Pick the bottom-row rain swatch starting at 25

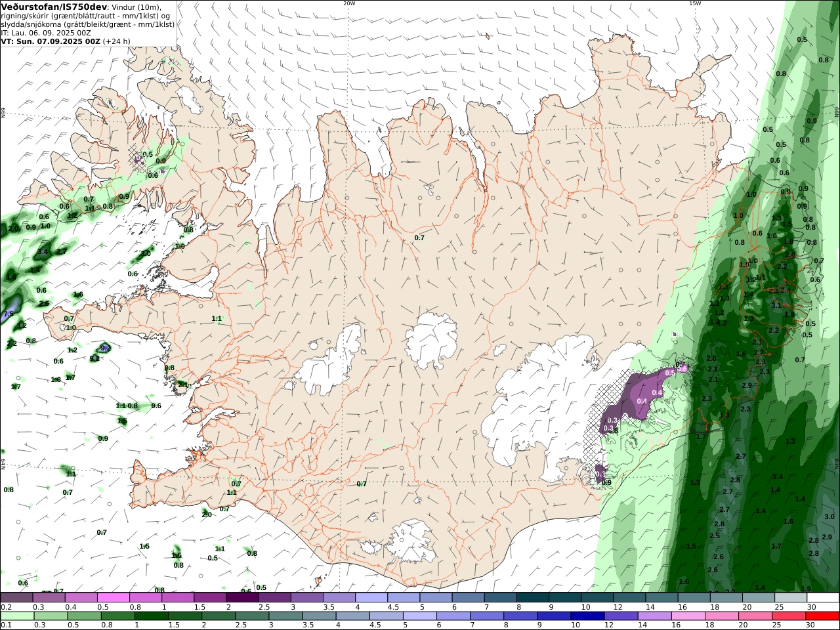coord(789,616)
